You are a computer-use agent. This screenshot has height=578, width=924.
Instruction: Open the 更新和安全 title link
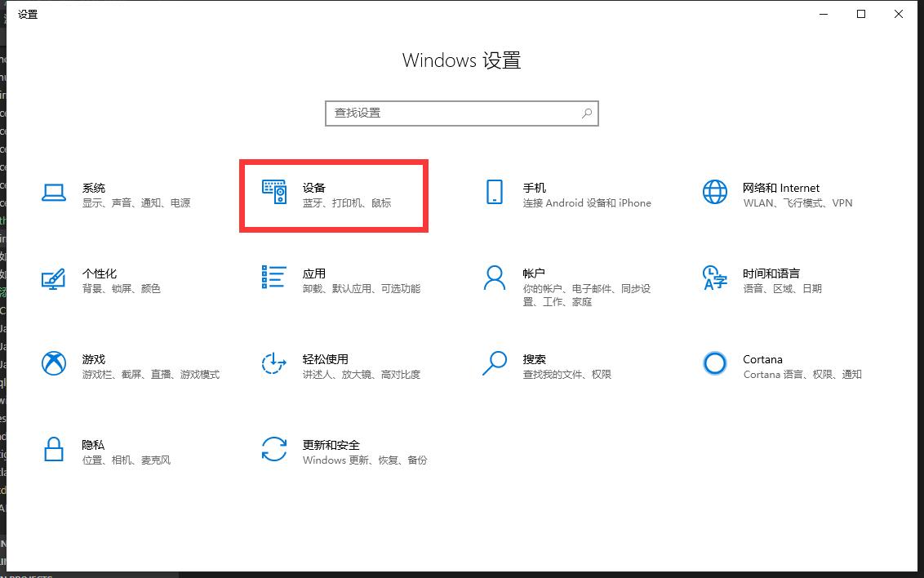(331, 445)
